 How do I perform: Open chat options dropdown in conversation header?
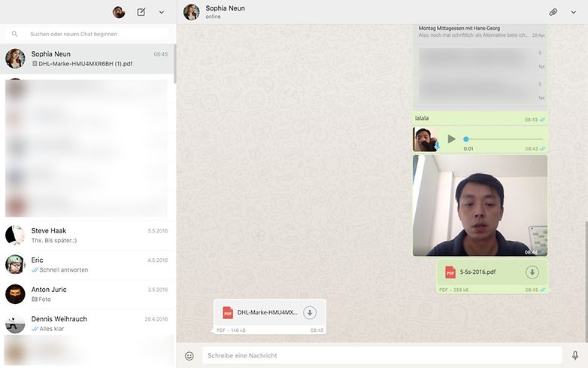click(574, 12)
